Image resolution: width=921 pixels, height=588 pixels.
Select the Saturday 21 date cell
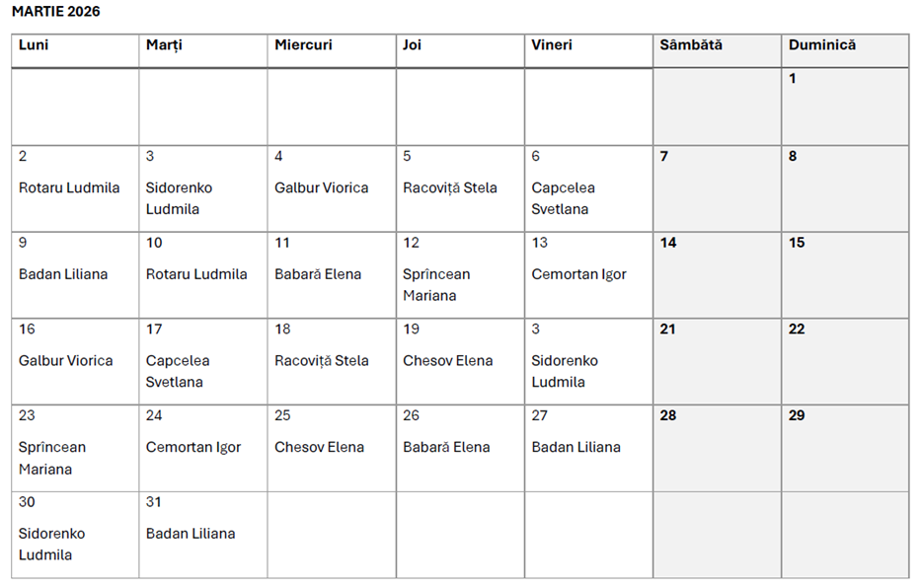(717, 360)
